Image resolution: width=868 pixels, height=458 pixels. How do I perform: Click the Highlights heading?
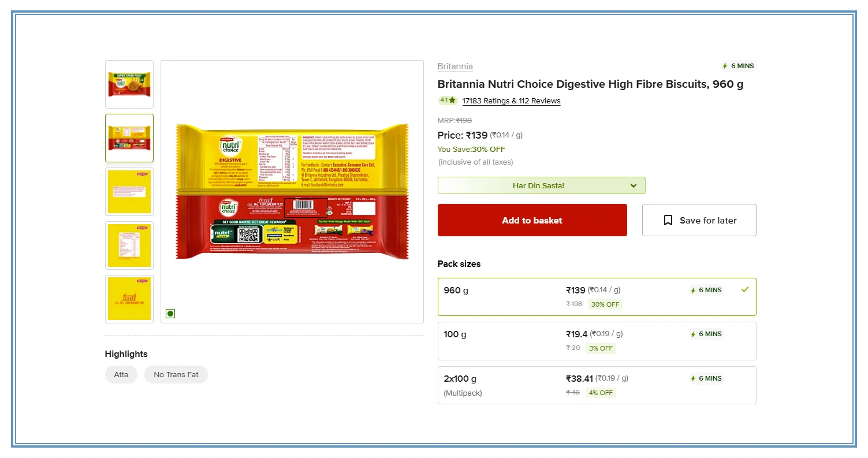coord(126,354)
